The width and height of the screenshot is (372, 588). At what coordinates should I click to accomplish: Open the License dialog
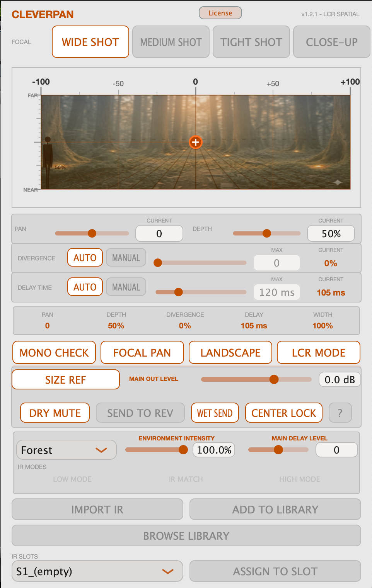(220, 13)
